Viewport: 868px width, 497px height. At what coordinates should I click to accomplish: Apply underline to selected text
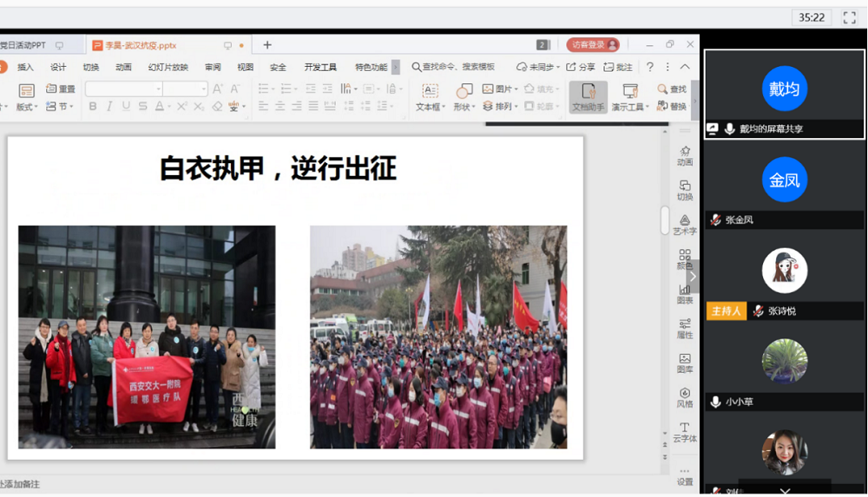click(x=126, y=107)
